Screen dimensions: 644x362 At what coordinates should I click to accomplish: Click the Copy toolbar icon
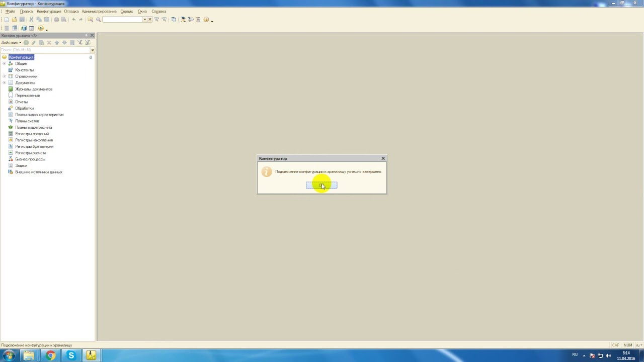[39, 20]
